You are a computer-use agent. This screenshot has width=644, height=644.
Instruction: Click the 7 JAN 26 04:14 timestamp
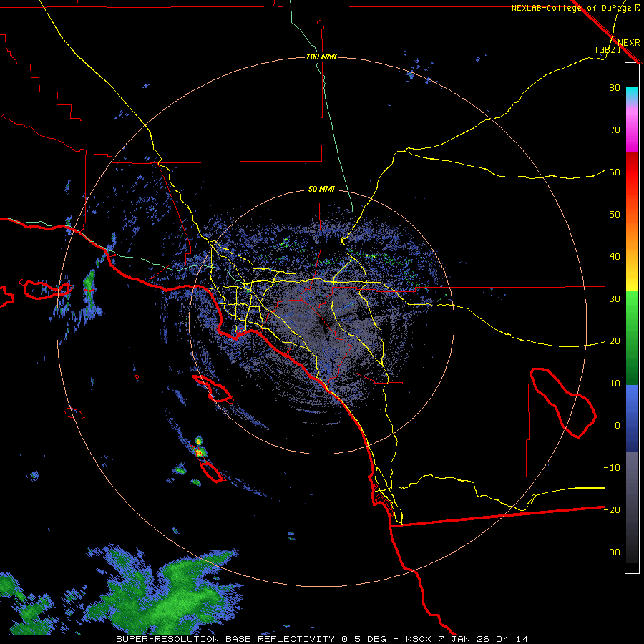(484, 639)
